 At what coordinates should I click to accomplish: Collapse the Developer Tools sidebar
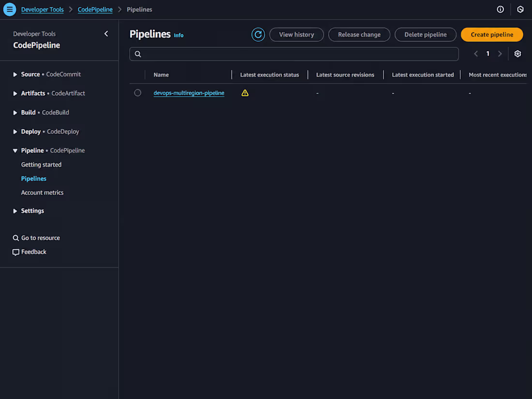click(x=106, y=33)
